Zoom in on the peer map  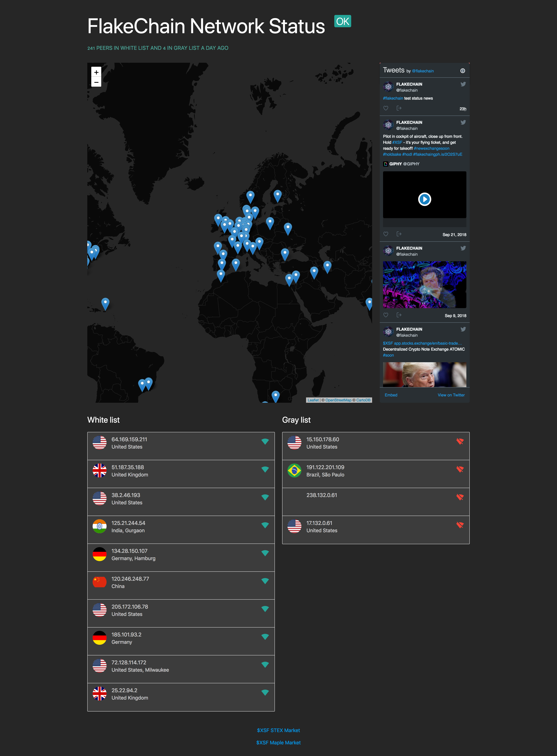[96, 72]
